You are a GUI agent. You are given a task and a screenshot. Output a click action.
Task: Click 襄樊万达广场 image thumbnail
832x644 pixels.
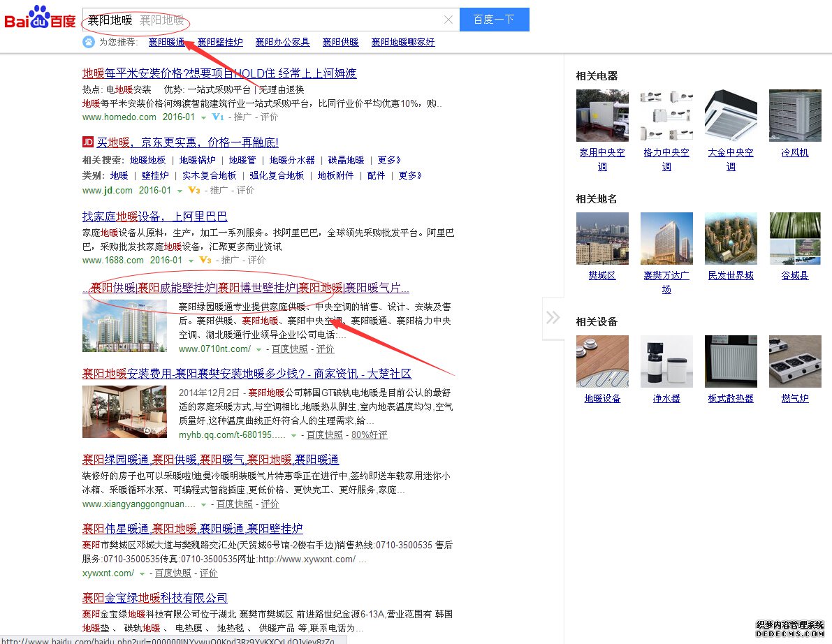[666, 238]
